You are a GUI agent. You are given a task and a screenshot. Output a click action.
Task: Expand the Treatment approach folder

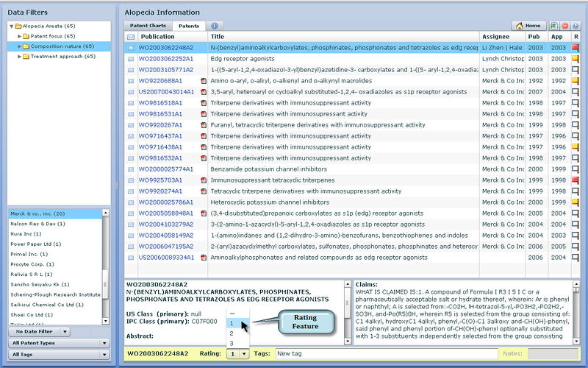point(19,57)
